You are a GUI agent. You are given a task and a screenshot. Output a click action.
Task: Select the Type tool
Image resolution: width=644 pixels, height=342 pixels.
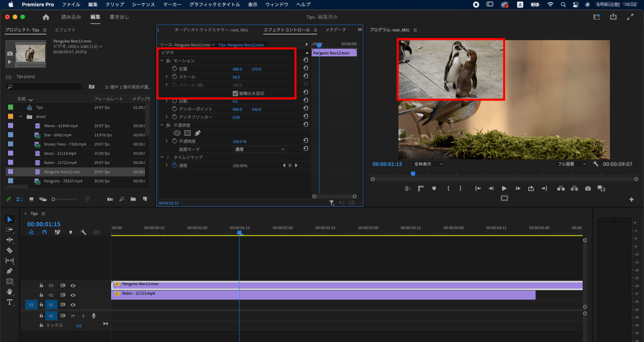pos(9,302)
